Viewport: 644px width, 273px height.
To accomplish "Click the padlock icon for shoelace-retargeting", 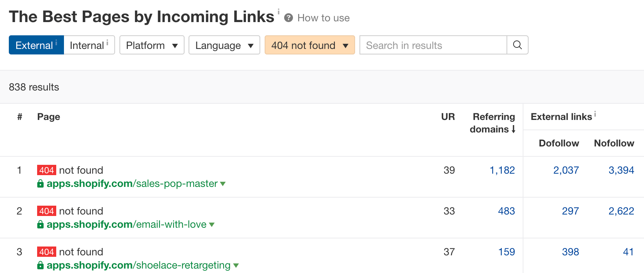I will pos(40,265).
